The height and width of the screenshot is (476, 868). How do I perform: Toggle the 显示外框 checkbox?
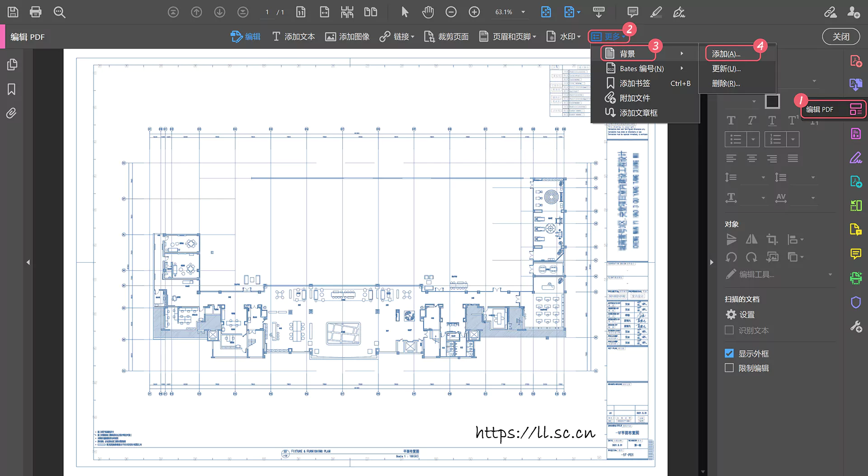[x=729, y=353]
